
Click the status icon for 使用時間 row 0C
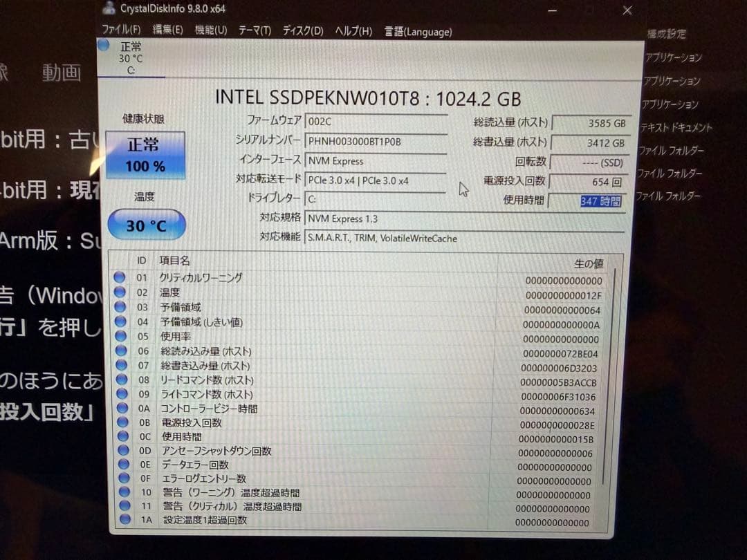123,436
